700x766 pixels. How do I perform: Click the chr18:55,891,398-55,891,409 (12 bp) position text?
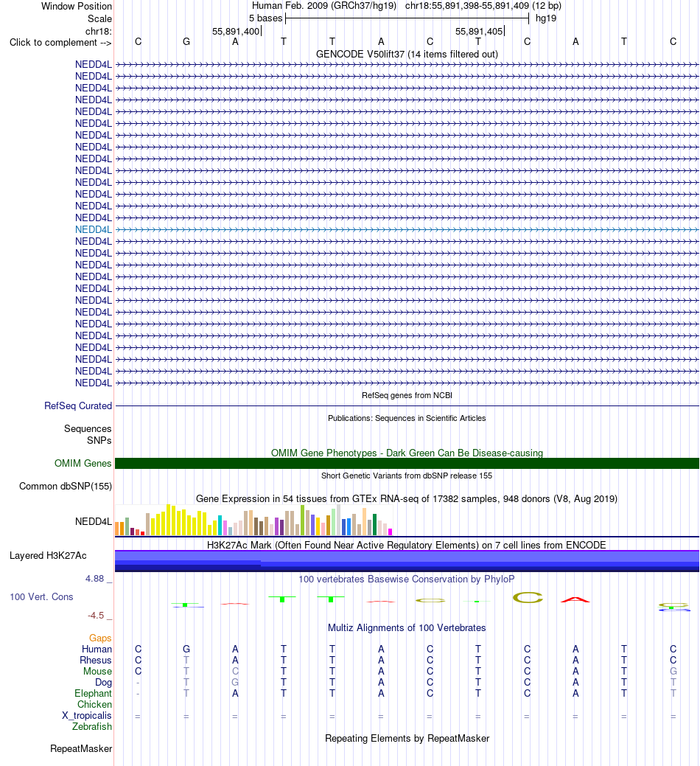[x=483, y=6]
